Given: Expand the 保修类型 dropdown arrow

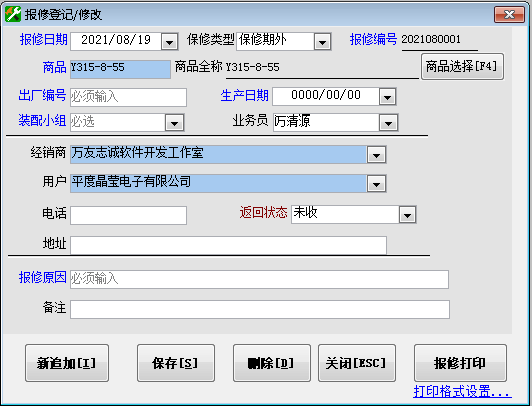Looking at the screenshot, I should tap(322, 42).
